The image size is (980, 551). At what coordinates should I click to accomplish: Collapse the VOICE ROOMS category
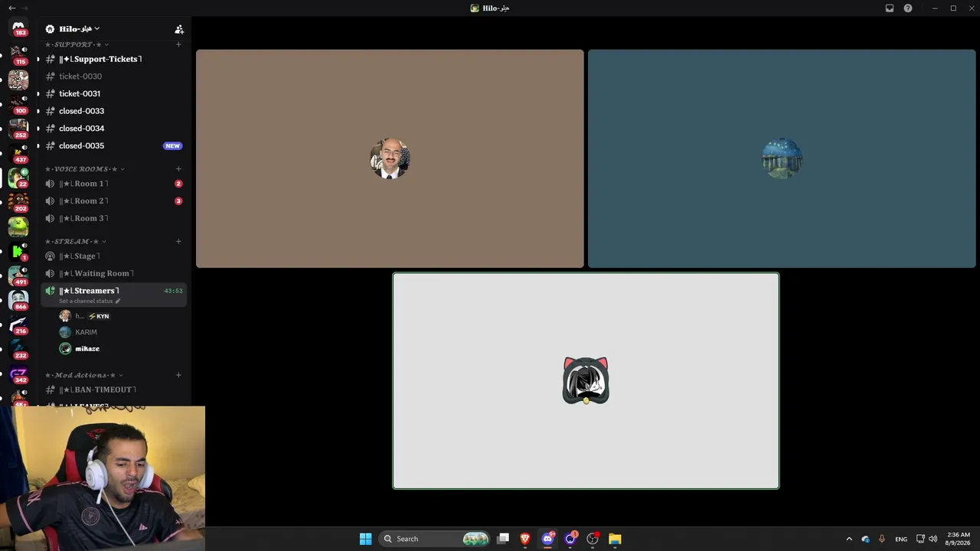(x=85, y=169)
